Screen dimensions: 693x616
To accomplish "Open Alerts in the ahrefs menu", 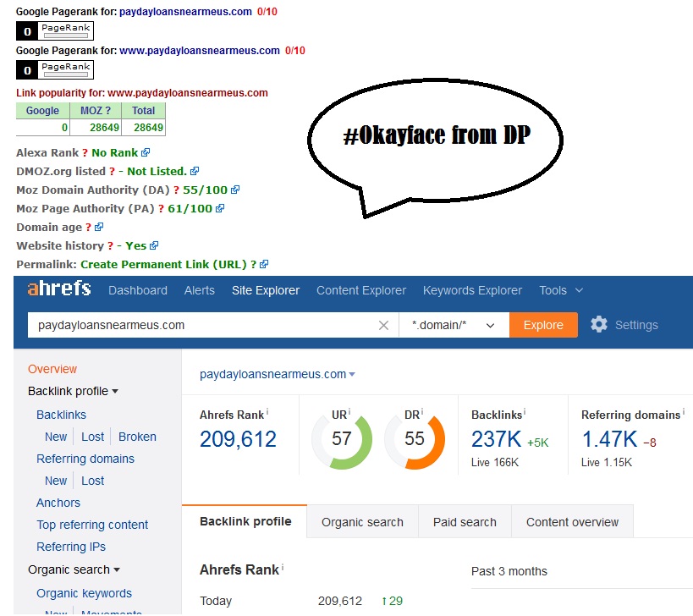I will [200, 290].
